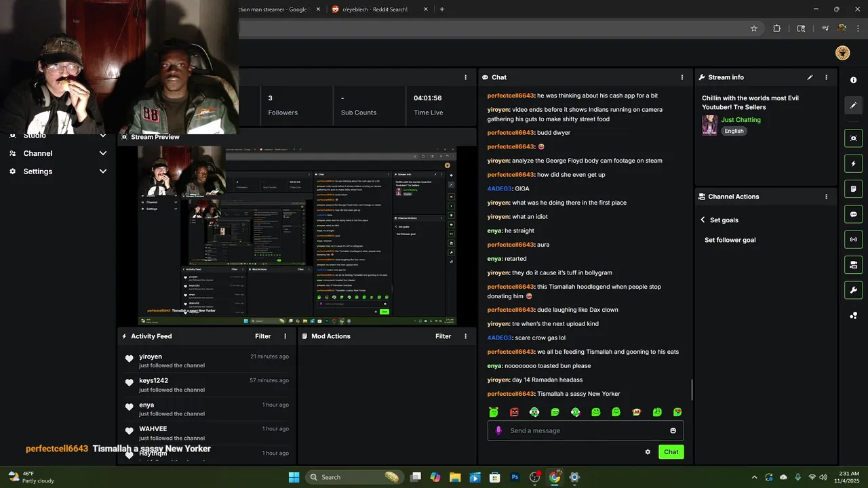Click WAHVEE in the Activity Feed
This screenshot has width=868, height=488.
153,429
